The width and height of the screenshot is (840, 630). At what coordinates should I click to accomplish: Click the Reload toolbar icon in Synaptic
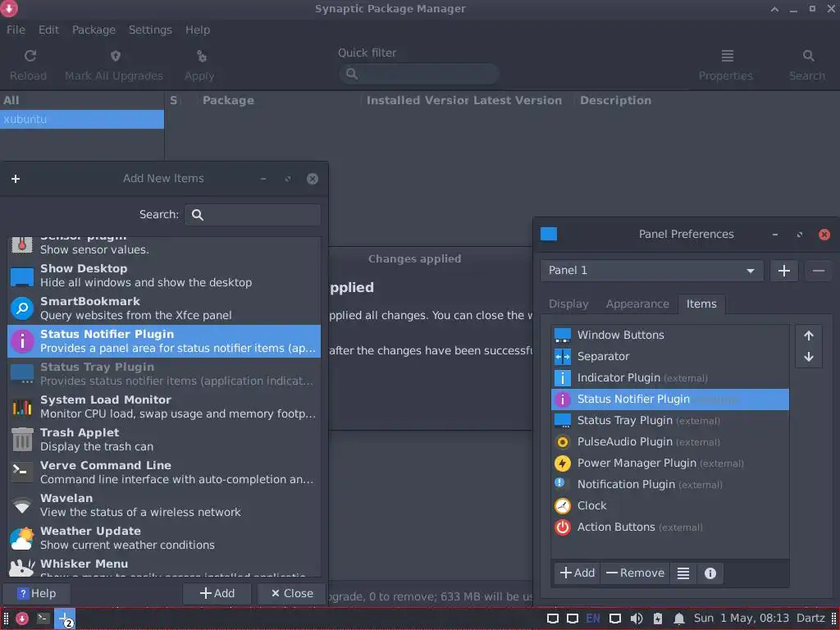click(30, 57)
